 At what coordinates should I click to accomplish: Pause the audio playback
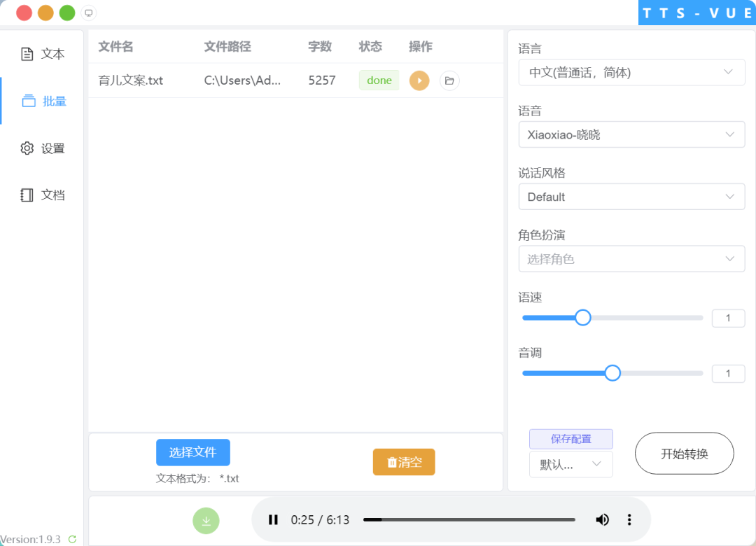click(273, 520)
